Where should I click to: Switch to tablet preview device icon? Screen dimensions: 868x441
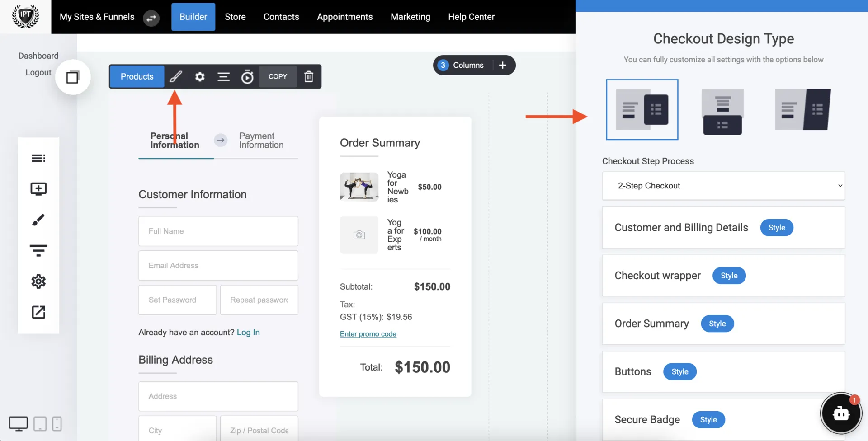(x=40, y=424)
